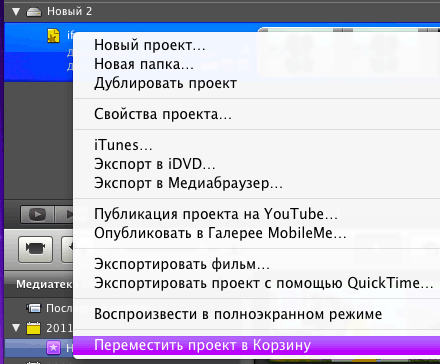Click the "Медиатека" header label
Screen dimensions: 440x364
coord(44,284)
